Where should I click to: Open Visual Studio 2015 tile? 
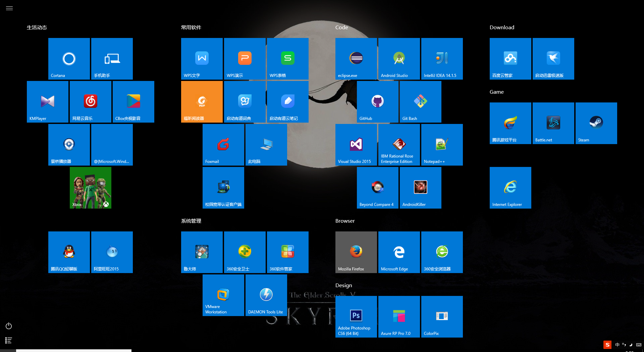pos(356,145)
